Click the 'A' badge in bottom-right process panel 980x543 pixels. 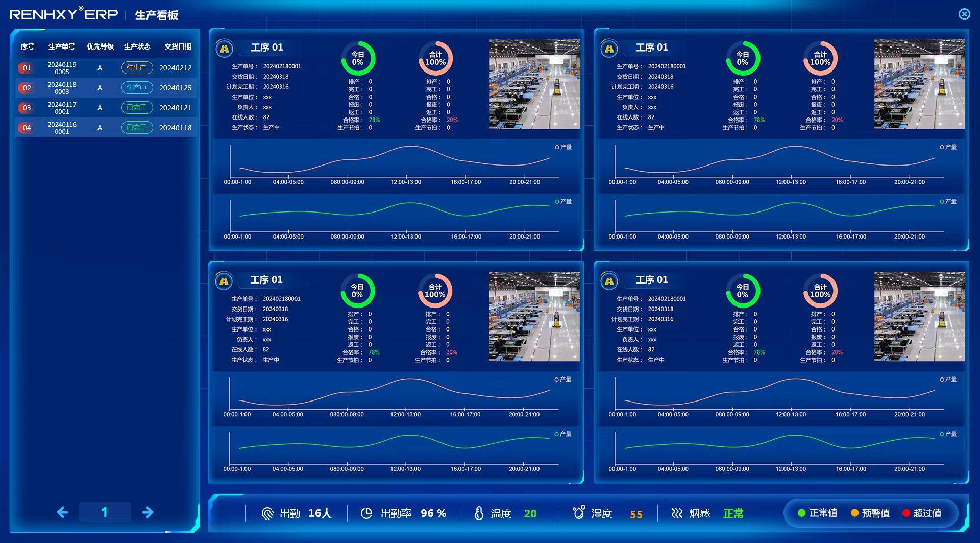tap(609, 281)
